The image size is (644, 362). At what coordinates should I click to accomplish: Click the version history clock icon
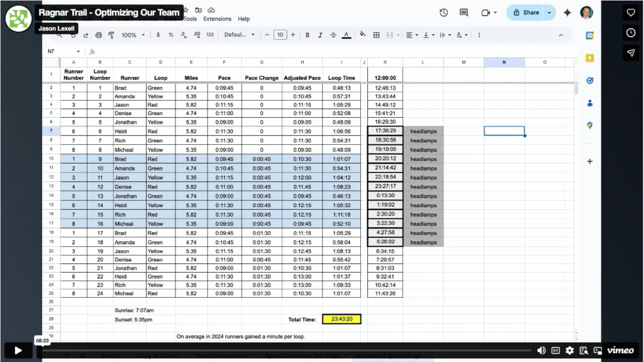(x=443, y=13)
